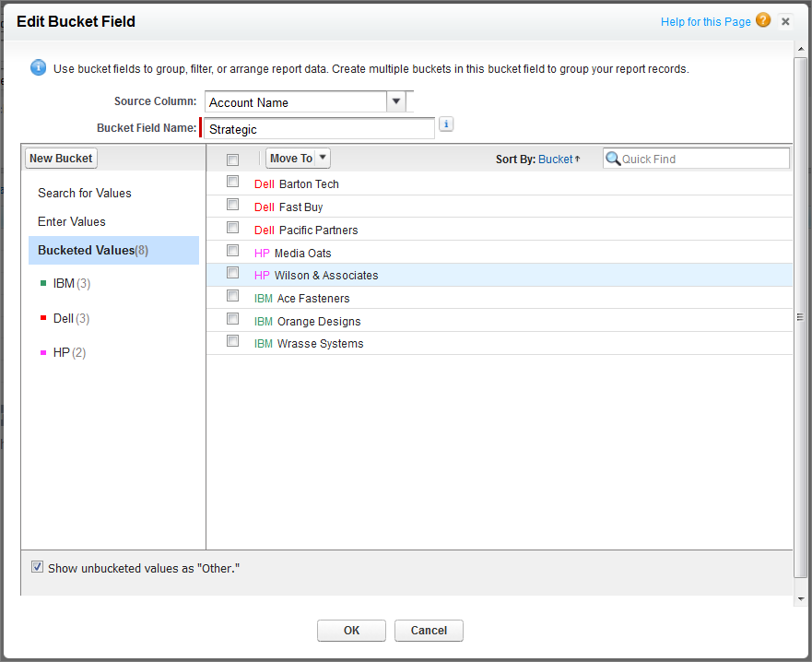Viewport: 812px width, 662px height.
Task: Click the green IBM bucket color square
Action: (43, 283)
